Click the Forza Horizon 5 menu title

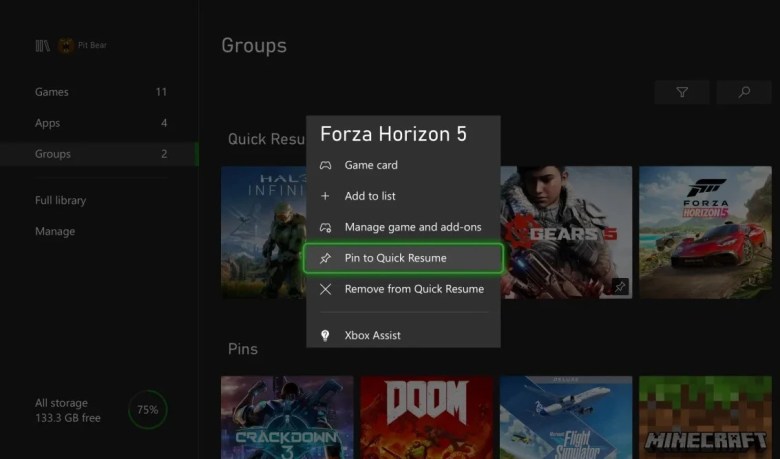click(x=393, y=134)
